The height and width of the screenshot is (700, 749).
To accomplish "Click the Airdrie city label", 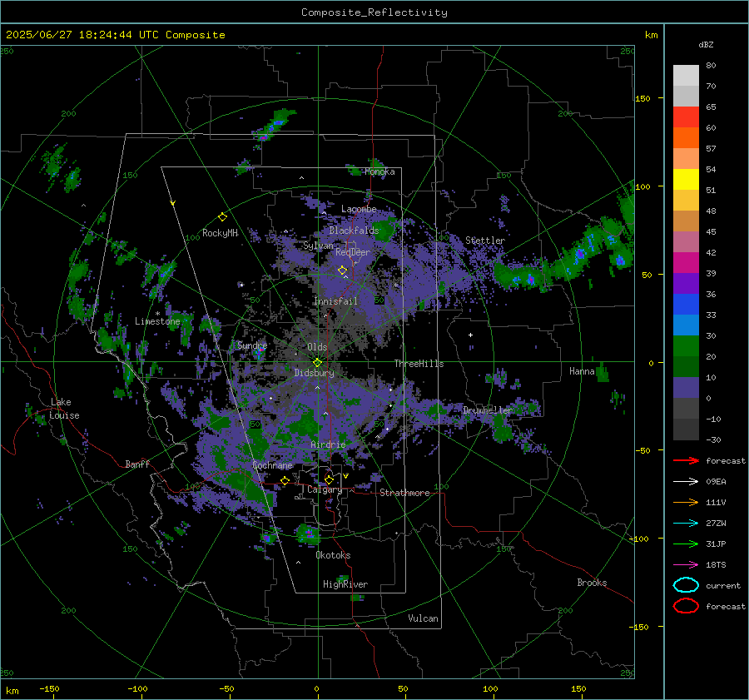I will (328, 444).
